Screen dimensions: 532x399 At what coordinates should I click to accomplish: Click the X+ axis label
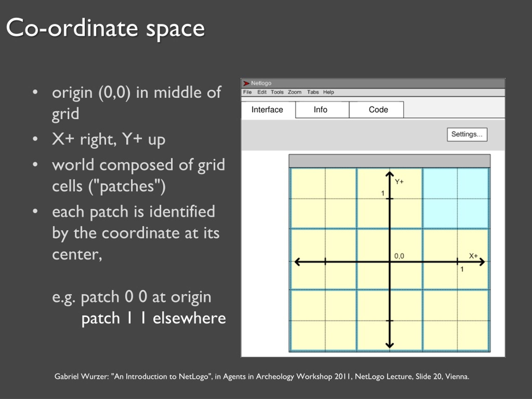point(473,256)
